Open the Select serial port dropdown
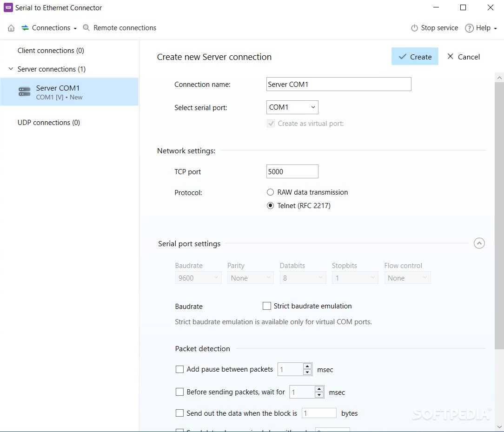Image resolution: width=504 pixels, height=432 pixels. pyautogui.click(x=292, y=107)
